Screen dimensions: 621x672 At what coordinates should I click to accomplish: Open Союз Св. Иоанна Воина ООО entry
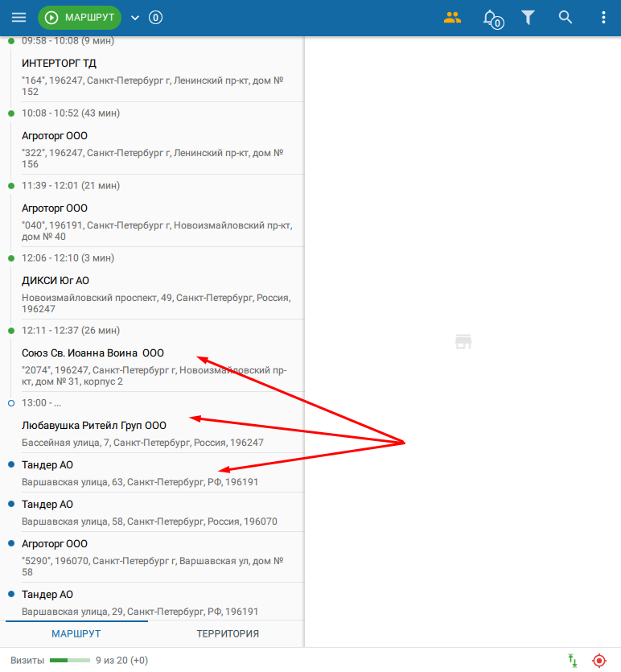pos(162,367)
